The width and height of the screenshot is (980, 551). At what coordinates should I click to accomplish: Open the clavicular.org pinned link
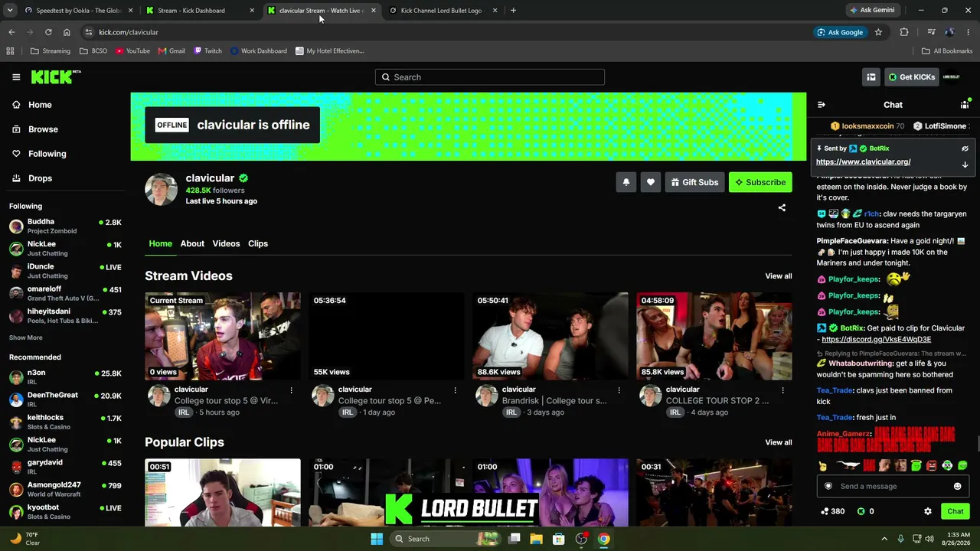863,162
